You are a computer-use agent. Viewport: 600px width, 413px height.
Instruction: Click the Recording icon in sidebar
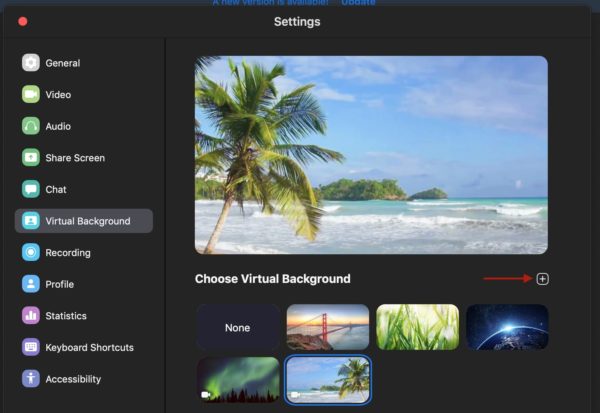pyautogui.click(x=31, y=253)
